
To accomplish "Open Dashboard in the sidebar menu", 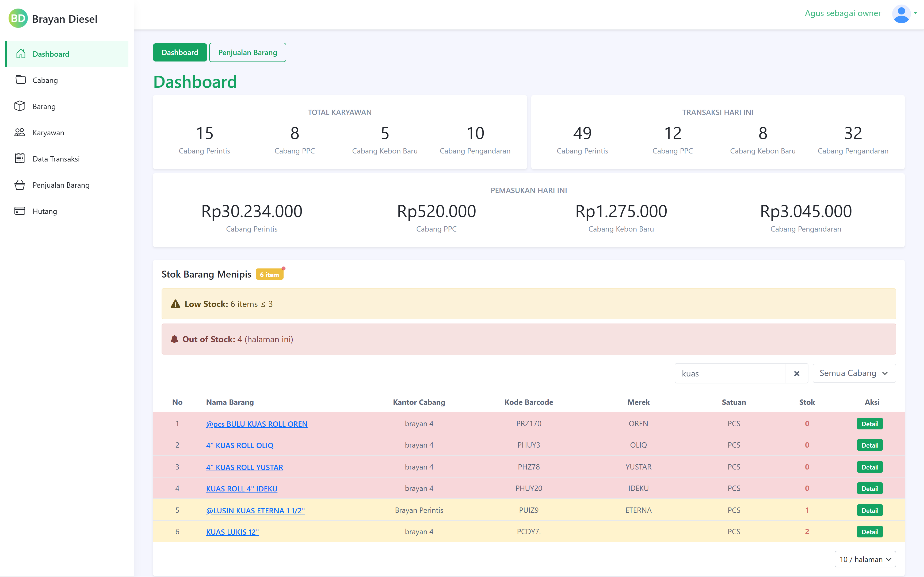I will 67,54.
